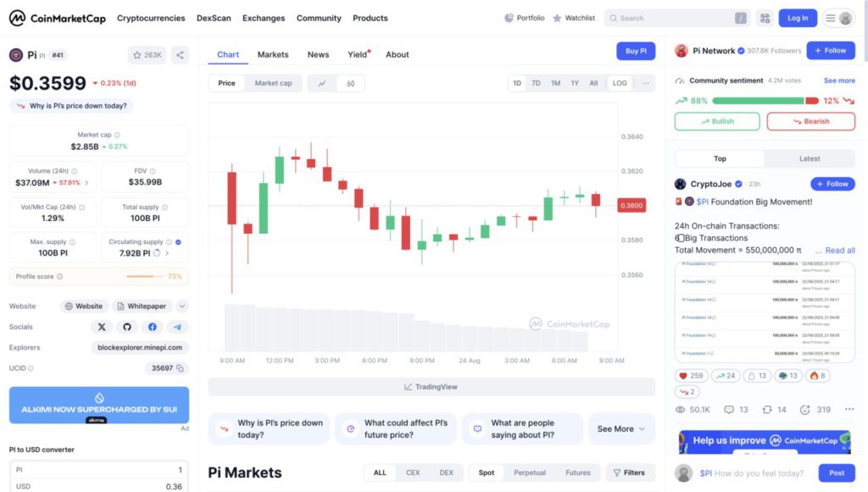Open the Markets tab

point(273,54)
